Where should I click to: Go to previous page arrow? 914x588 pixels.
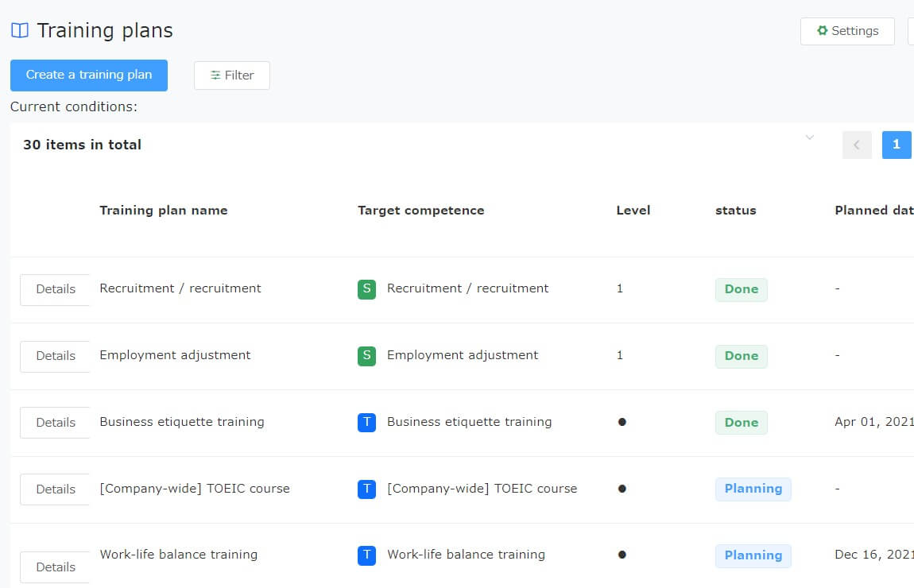coord(857,145)
